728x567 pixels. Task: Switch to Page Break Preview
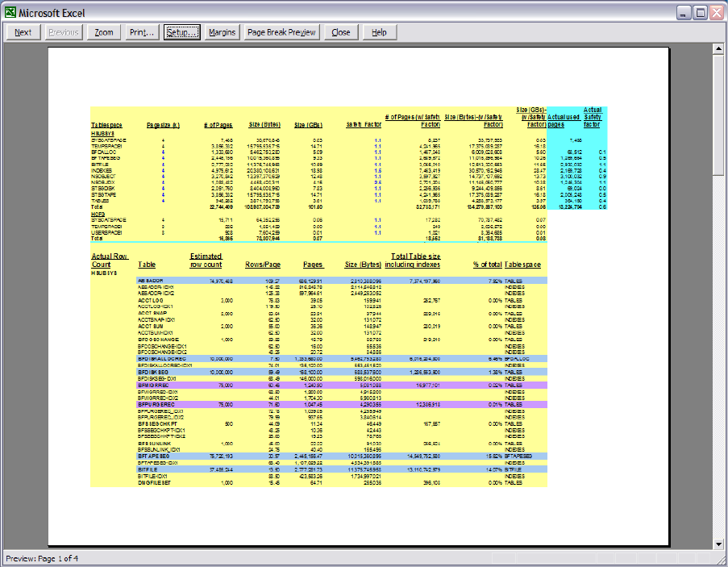[281, 32]
